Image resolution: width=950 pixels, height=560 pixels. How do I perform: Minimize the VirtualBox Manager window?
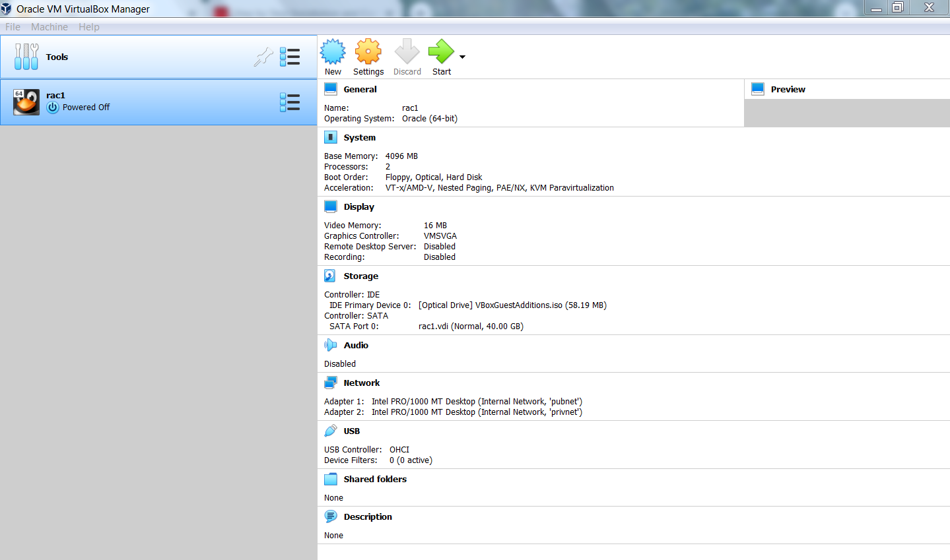875,7
